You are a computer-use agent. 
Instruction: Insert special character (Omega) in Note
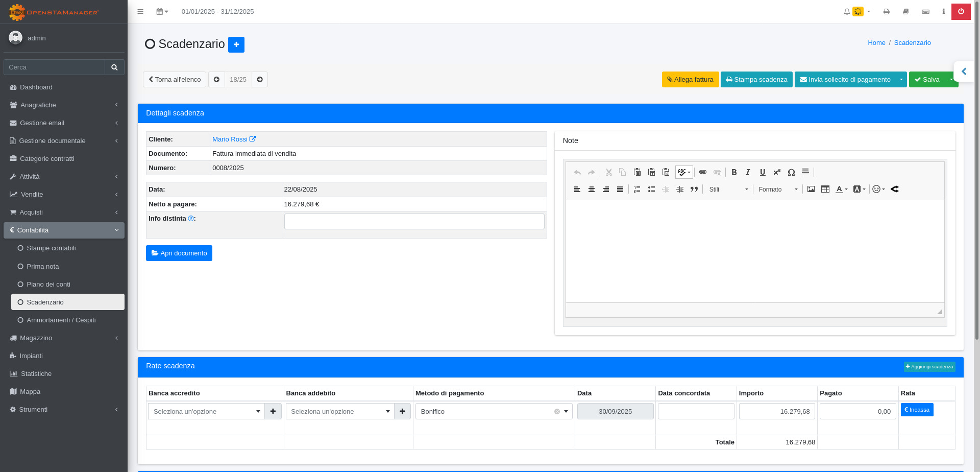(791, 172)
